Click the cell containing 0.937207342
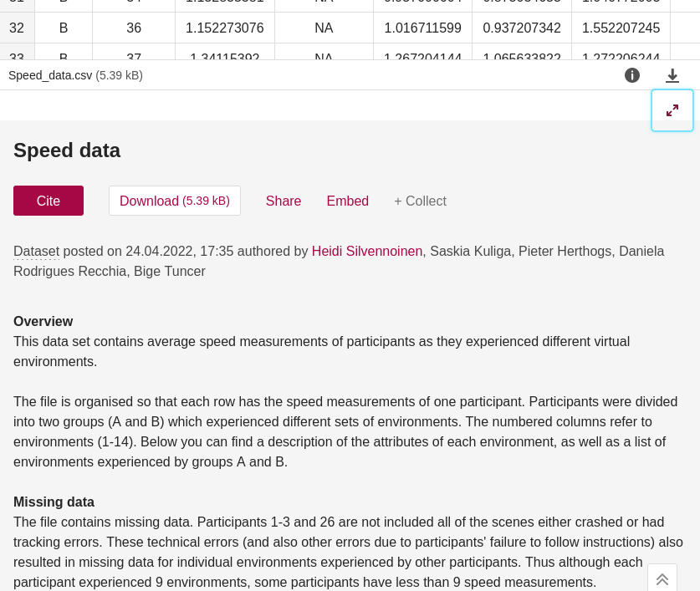This screenshot has width=700, height=591. pyautogui.click(x=521, y=28)
